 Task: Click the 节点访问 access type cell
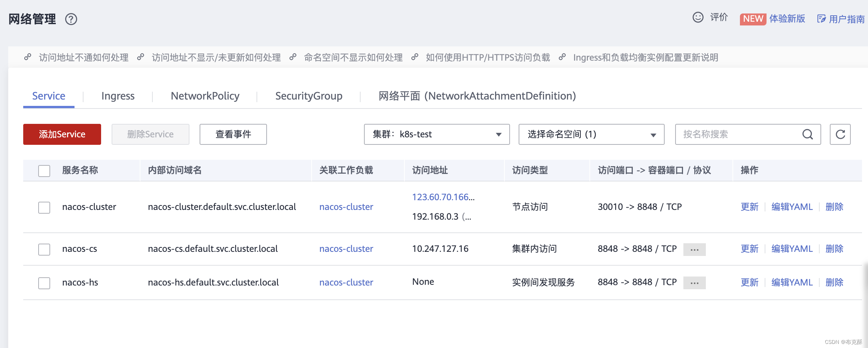pyautogui.click(x=530, y=207)
